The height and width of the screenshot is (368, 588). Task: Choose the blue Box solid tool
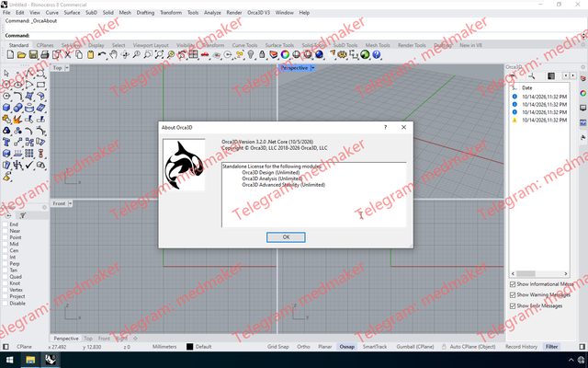coord(6,109)
